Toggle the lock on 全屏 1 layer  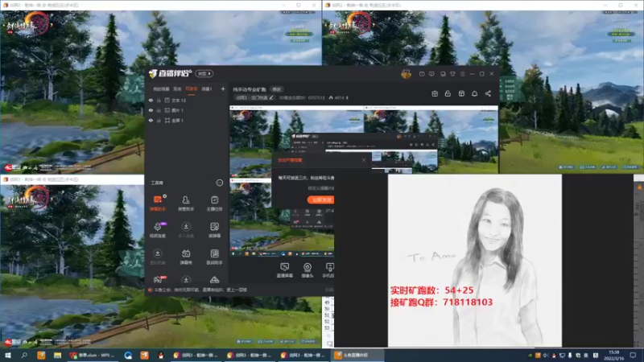(159, 120)
